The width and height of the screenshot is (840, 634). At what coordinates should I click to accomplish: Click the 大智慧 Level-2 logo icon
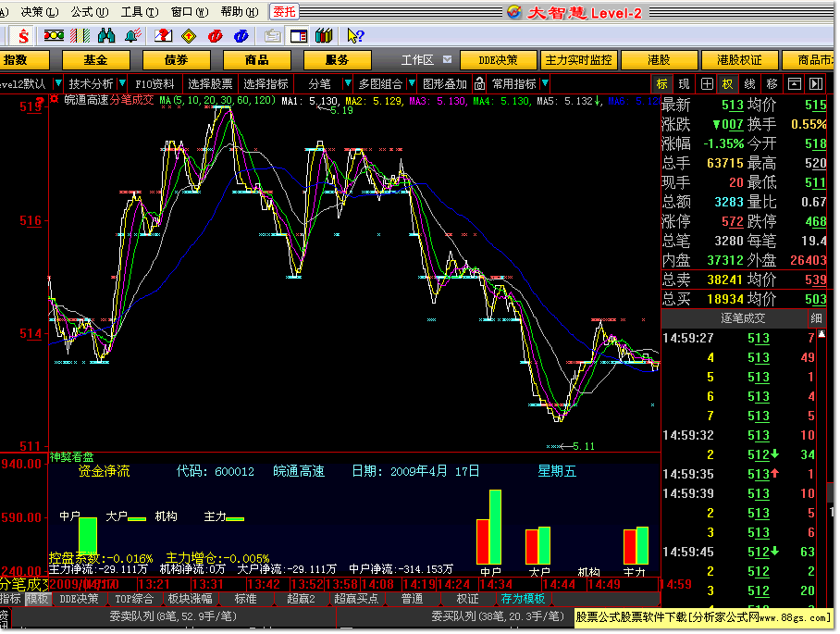pyautogui.click(x=514, y=12)
